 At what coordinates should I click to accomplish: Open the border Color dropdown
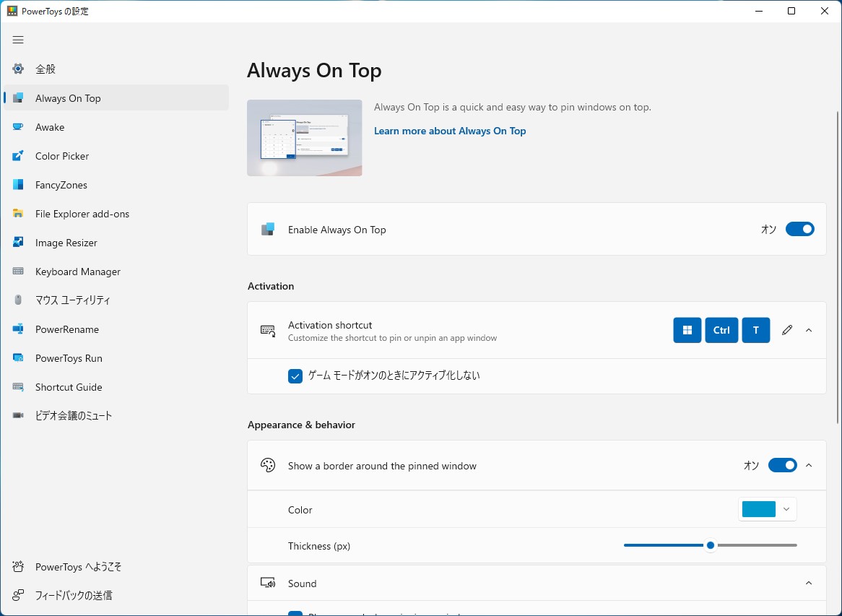pos(768,510)
